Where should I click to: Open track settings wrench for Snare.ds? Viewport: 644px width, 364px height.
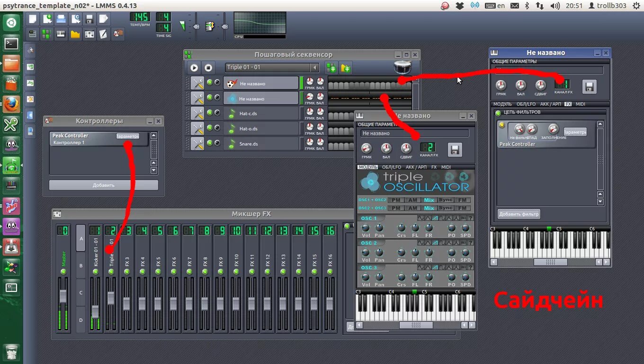click(197, 144)
